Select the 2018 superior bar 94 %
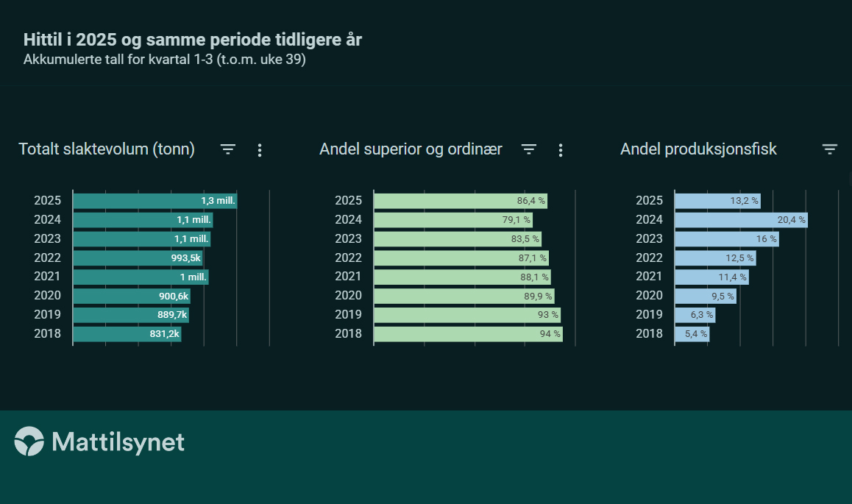 [x=468, y=334]
